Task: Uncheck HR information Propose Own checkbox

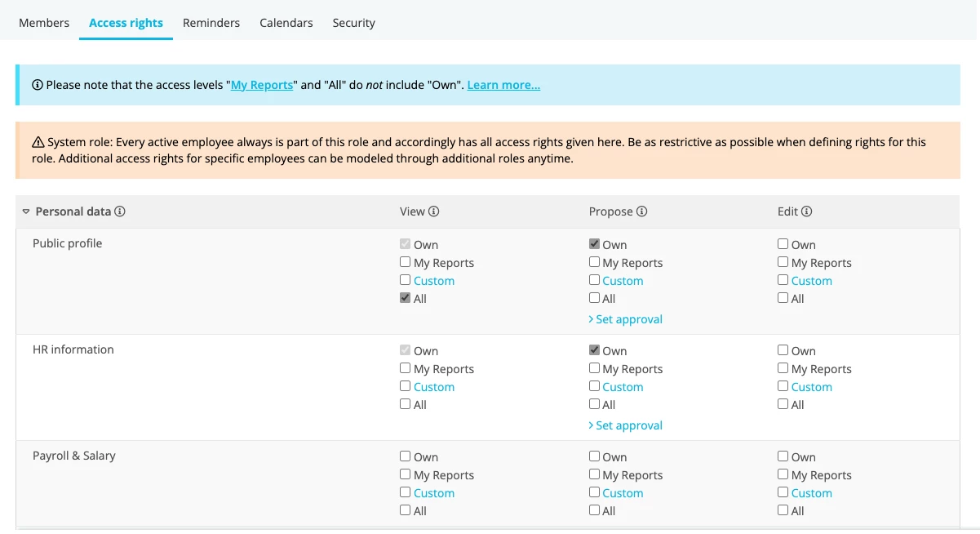Action: (594, 350)
